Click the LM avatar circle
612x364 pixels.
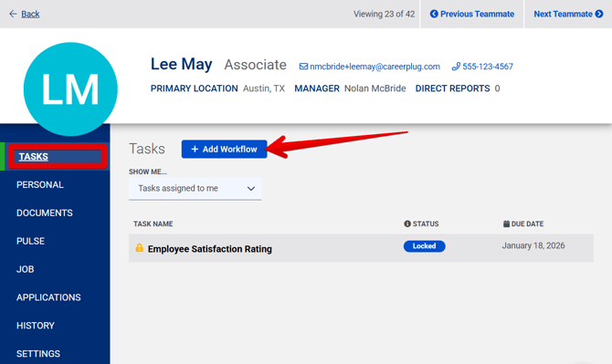[x=70, y=89]
